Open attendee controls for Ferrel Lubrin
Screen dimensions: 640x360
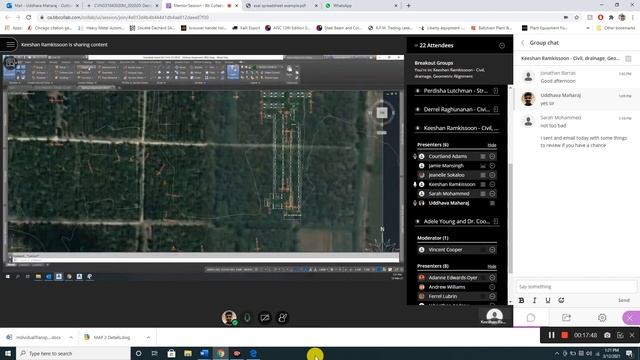pos(492,296)
